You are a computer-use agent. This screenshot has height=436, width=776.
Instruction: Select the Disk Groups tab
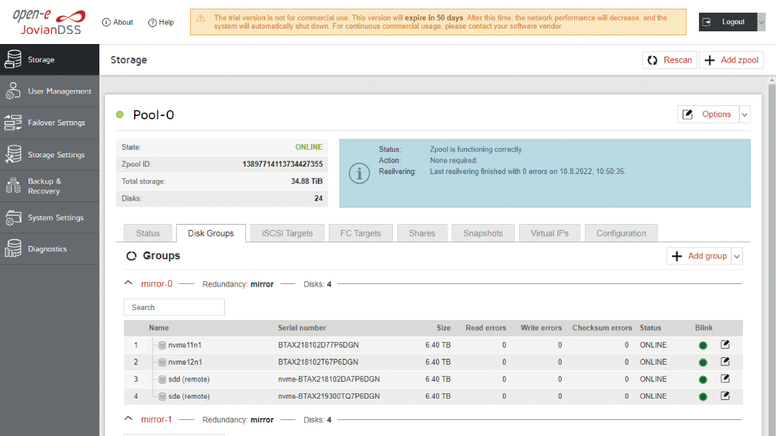211,233
